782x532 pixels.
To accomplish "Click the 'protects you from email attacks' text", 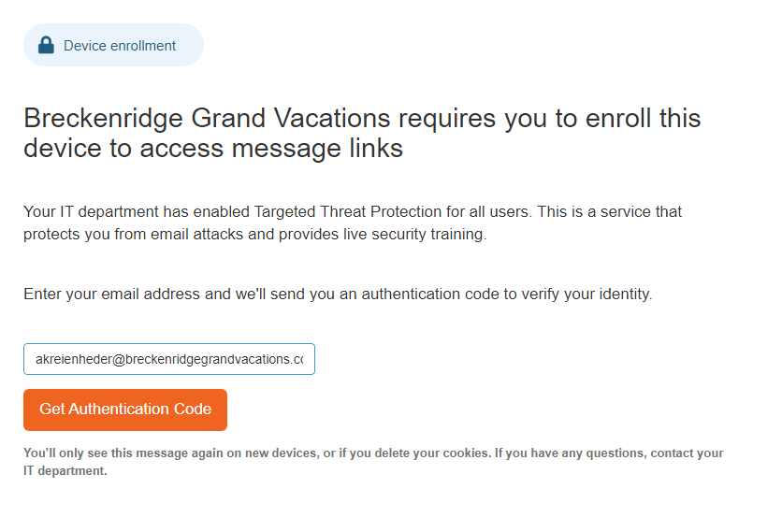I will (x=133, y=235).
